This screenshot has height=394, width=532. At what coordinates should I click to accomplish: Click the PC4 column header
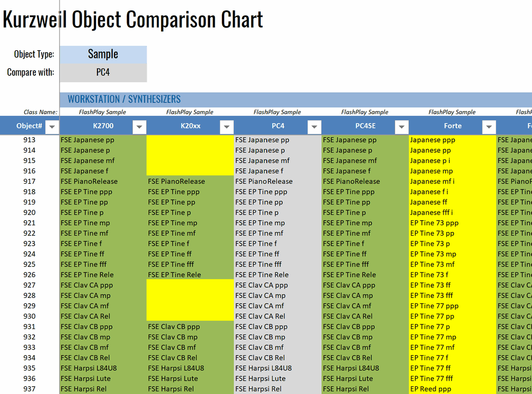(278, 126)
